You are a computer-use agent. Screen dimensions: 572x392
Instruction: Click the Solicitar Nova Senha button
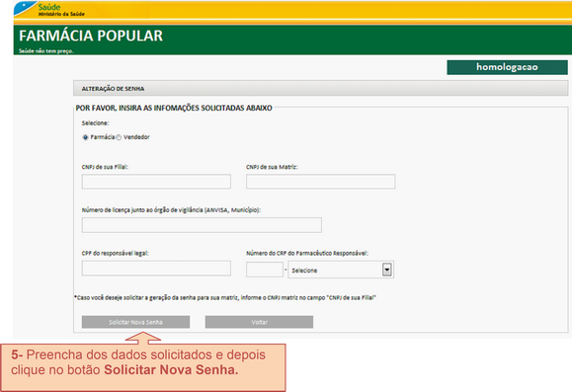tap(135, 322)
